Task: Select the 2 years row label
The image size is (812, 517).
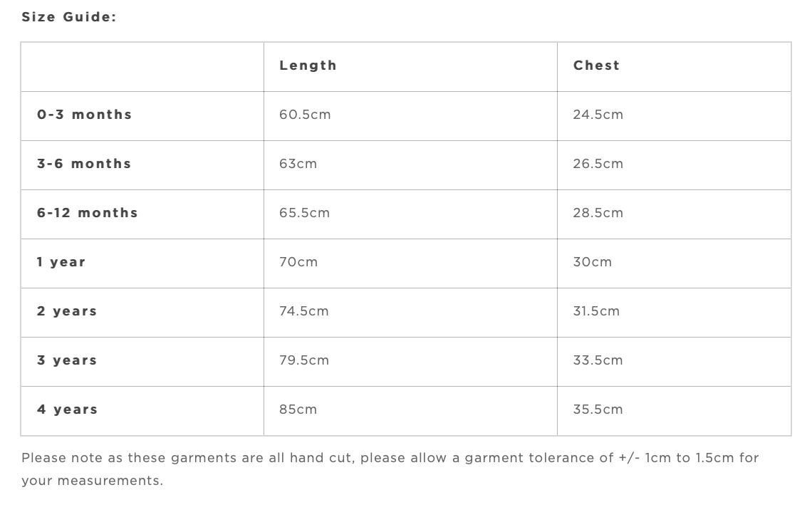Action: tap(67, 311)
